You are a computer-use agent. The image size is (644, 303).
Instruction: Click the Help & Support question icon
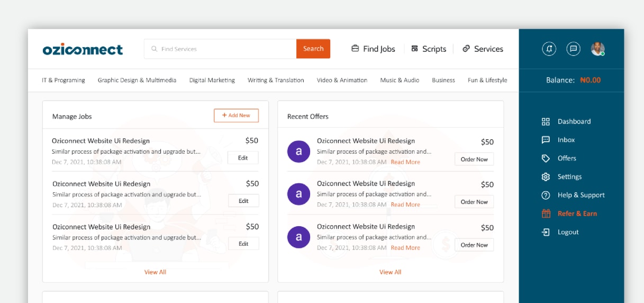click(546, 195)
